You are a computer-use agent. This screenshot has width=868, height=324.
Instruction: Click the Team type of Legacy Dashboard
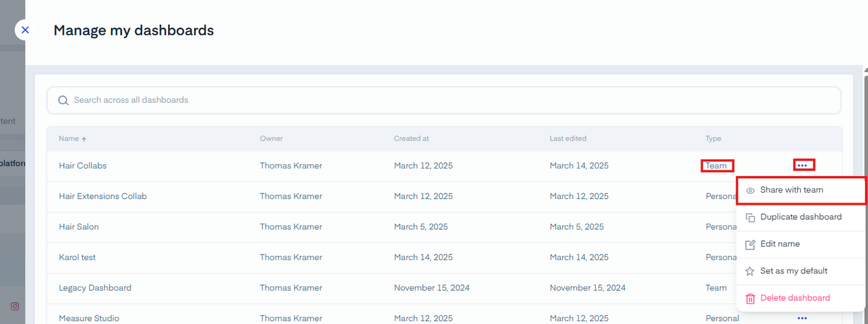point(716,288)
